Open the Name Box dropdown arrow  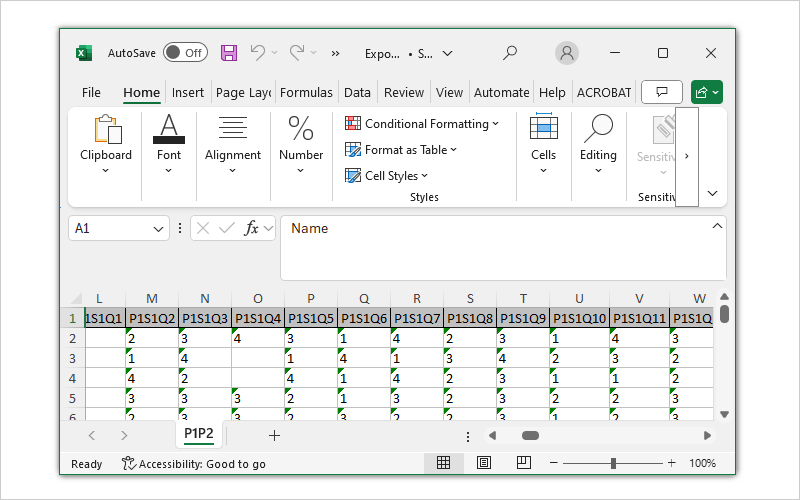click(x=158, y=229)
